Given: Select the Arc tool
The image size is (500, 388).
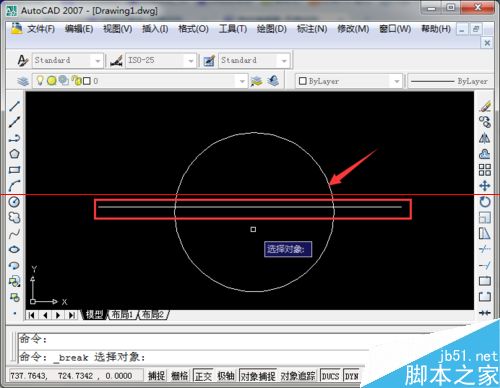Looking at the screenshot, I should (14, 186).
